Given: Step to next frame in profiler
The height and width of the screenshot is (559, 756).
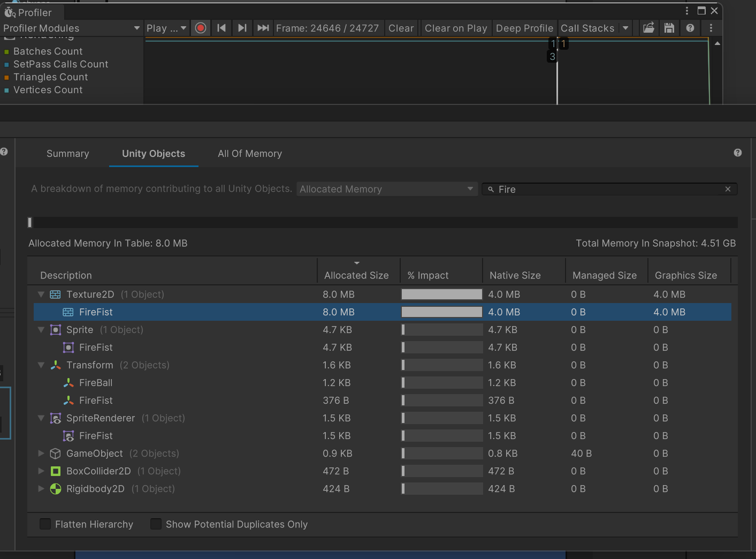Looking at the screenshot, I should point(242,28).
